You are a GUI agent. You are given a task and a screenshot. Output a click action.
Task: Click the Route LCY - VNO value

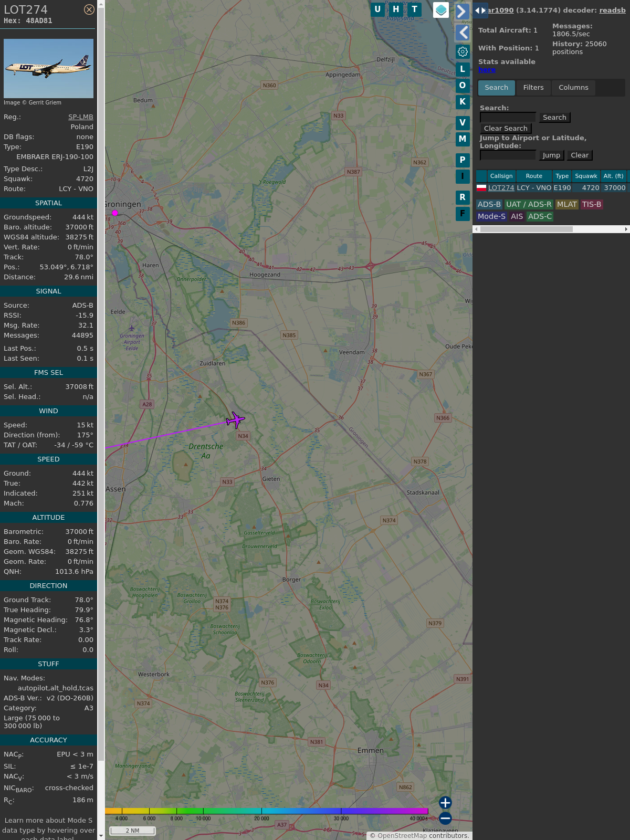click(x=76, y=189)
